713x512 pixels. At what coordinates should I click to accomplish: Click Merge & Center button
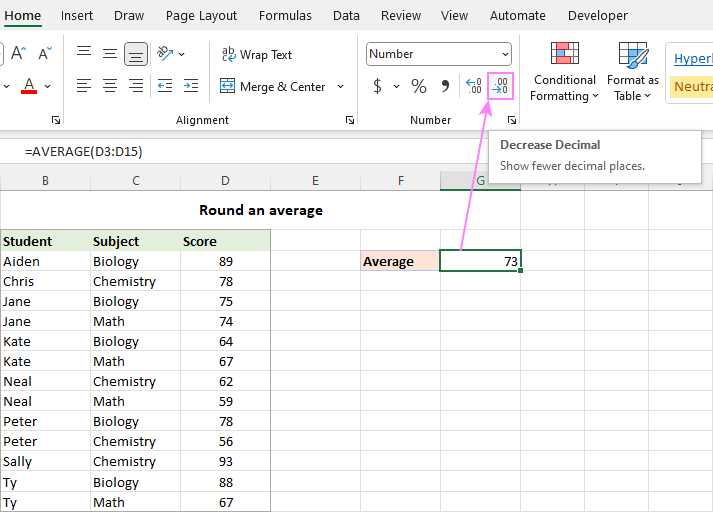click(273, 86)
